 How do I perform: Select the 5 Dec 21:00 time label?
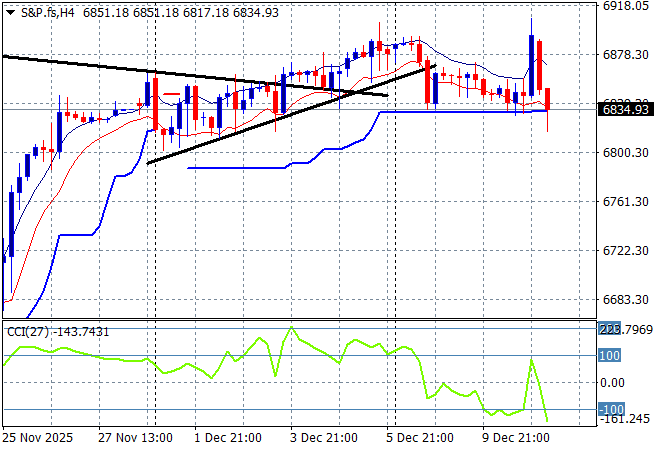point(420,438)
